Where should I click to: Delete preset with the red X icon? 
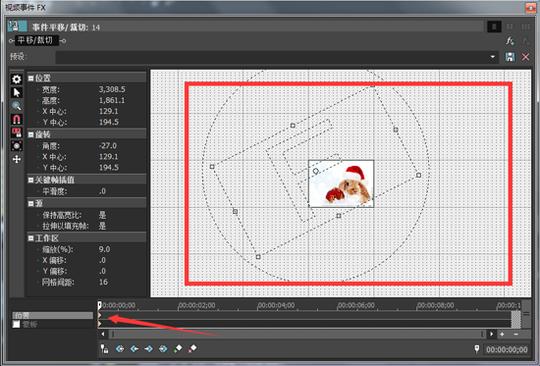(x=525, y=57)
